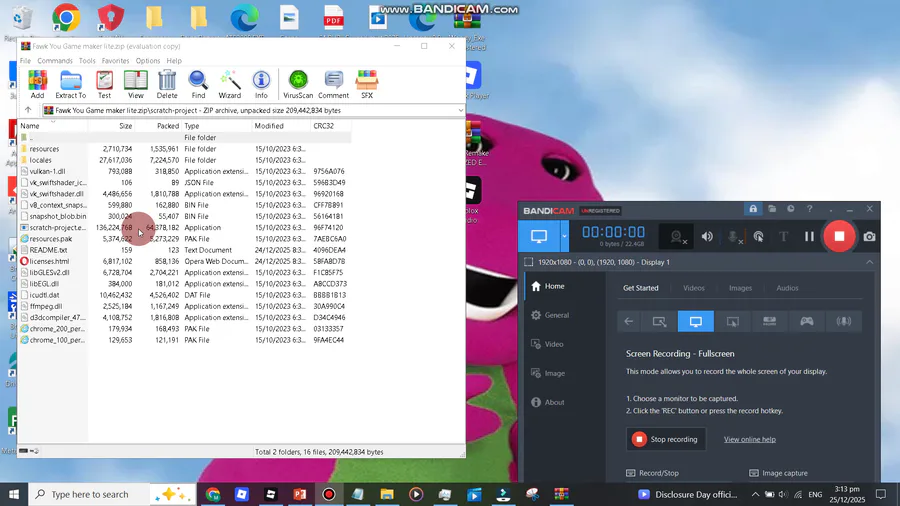Click Bandicam screen recording mode button
Screen dimensions: 900x506
tap(538, 236)
